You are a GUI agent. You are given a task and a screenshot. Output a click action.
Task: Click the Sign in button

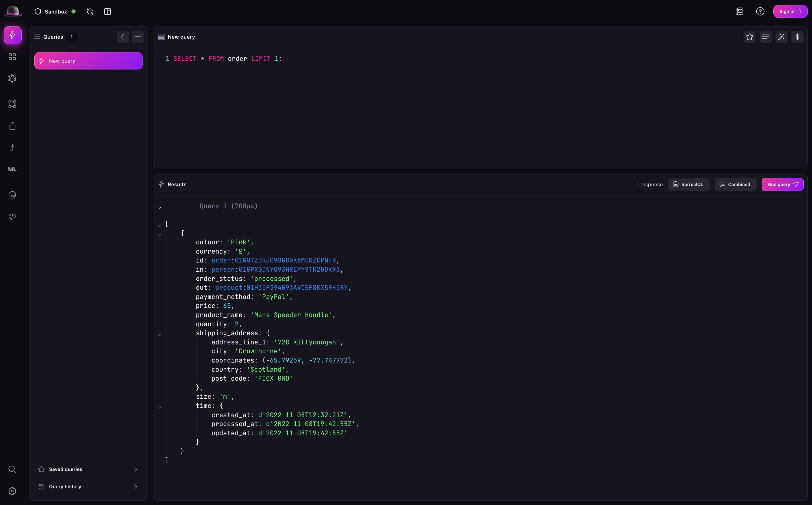pos(790,11)
